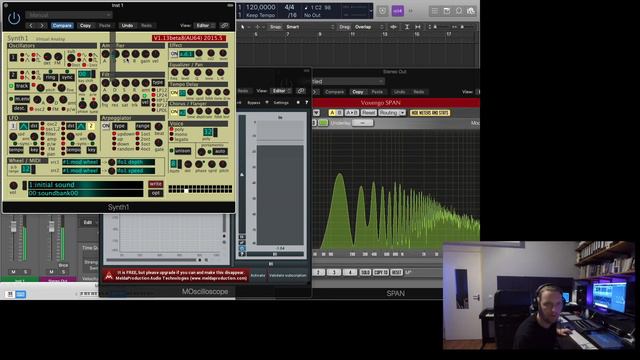
Task: Open the Loop Browser icon in Logic toolbar
Action: [x=459, y=11]
